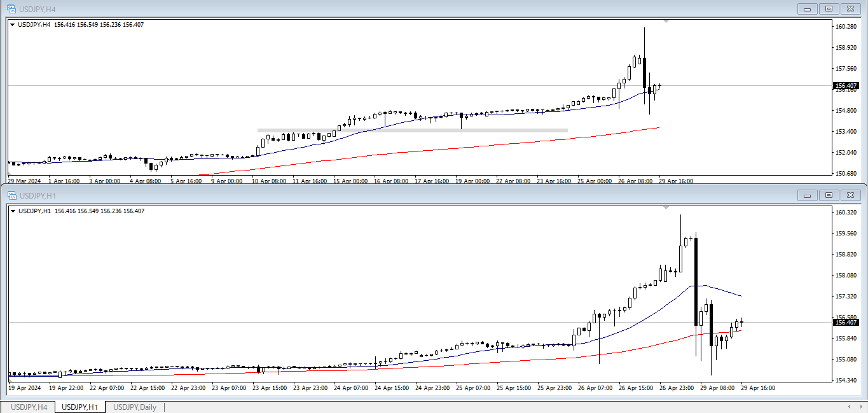This screenshot has width=868, height=413.
Task: Switch to the USDJPY,Daily tab
Action: tap(134, 407)
